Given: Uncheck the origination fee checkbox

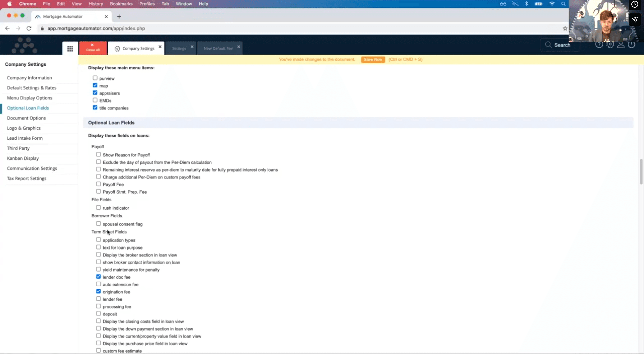Looking at the screenshot, I should [x=98, y=291].
